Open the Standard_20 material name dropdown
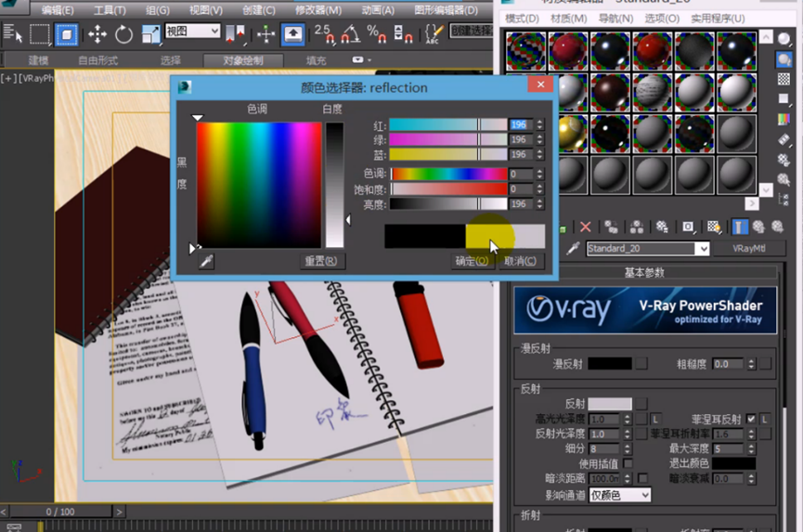This screenshot has width=803, height=532. click(704, 249)
